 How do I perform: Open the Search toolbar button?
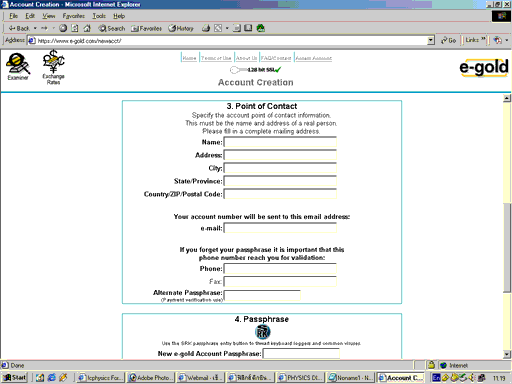coord(112,28)
